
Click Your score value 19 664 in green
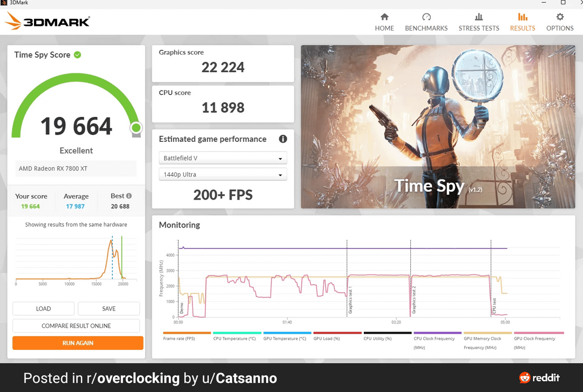pos(30,206)
